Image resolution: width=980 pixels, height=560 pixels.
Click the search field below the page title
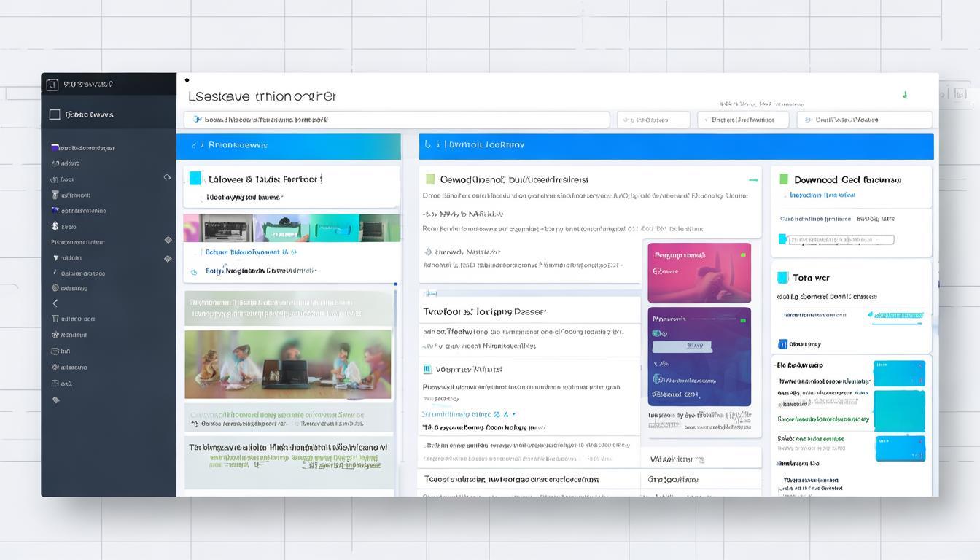tap(397, 120)
